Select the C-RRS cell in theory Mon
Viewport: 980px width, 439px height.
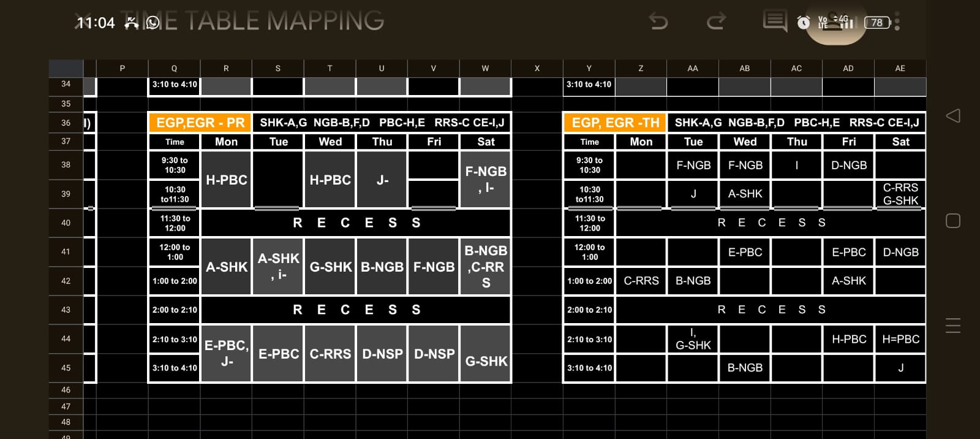pyautogui.click(x=641, y=281)
